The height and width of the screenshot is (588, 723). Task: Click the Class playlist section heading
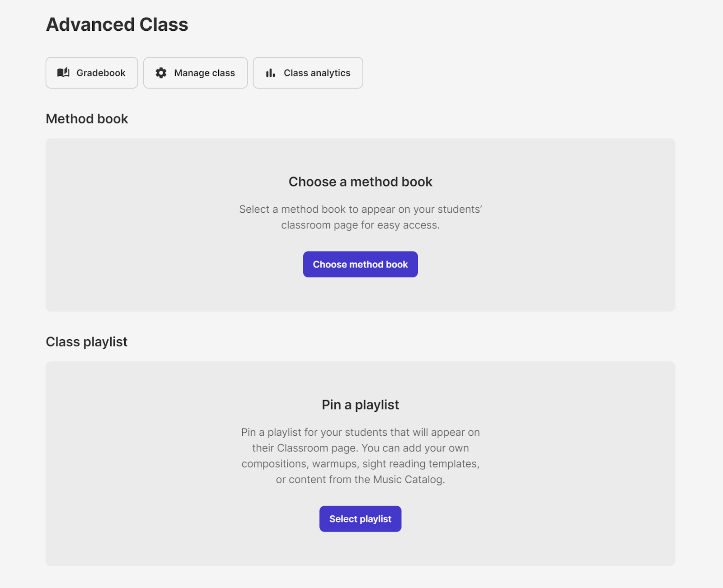point(86,342)
